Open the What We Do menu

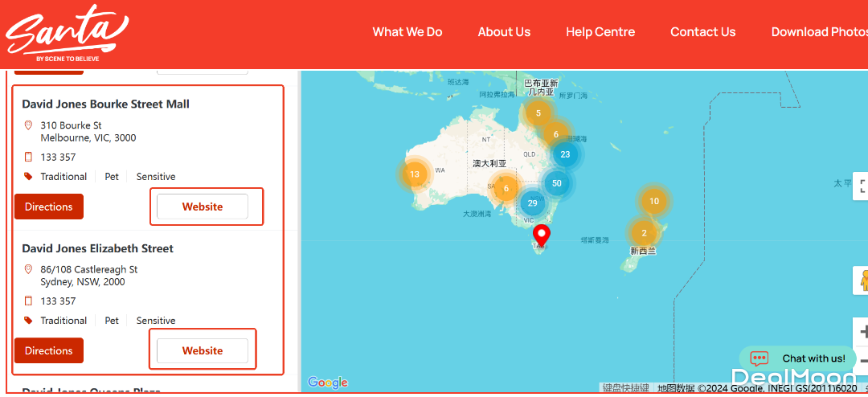(407, 32)
